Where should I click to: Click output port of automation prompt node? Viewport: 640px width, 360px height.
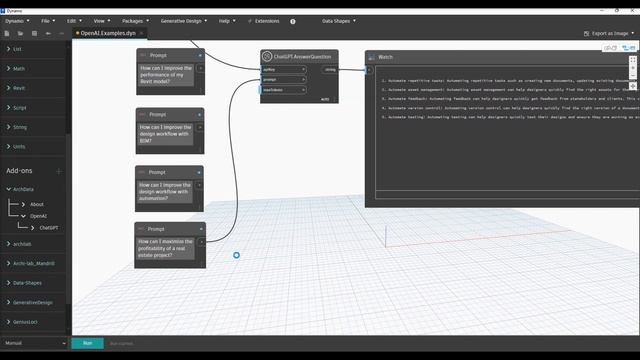pos(199,185)
